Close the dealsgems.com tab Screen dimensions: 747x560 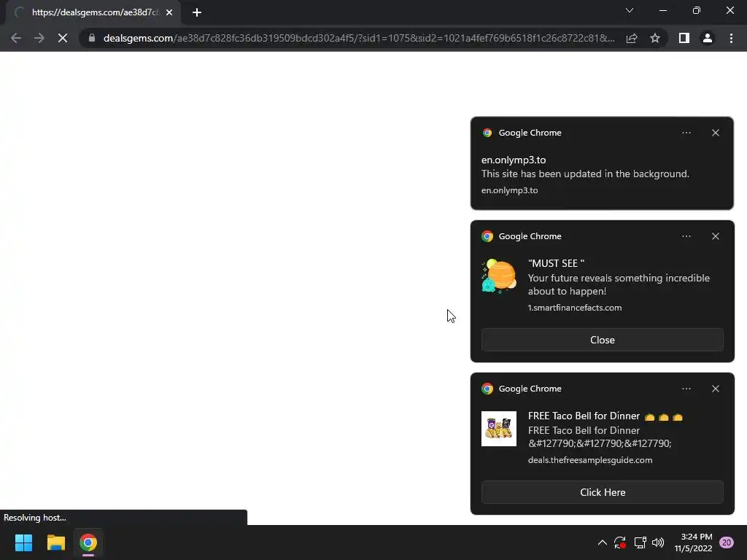click(x=169, y=12)
